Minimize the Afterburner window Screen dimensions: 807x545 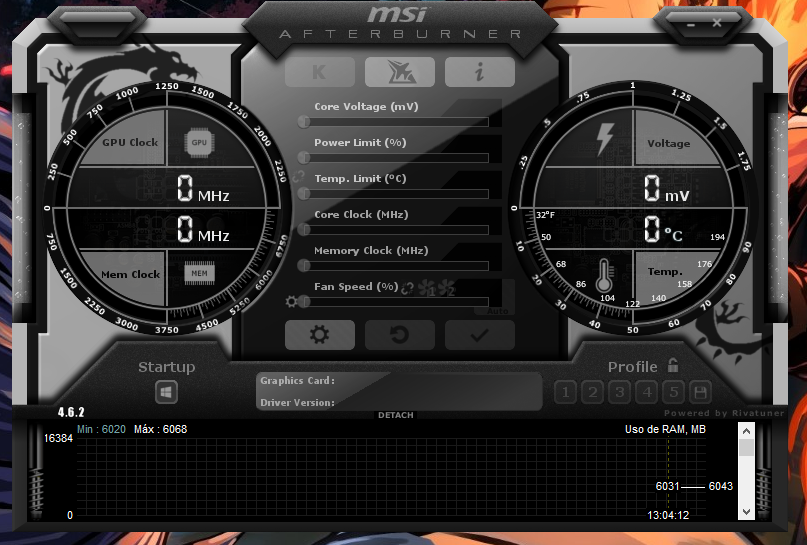tap(691, 24)
